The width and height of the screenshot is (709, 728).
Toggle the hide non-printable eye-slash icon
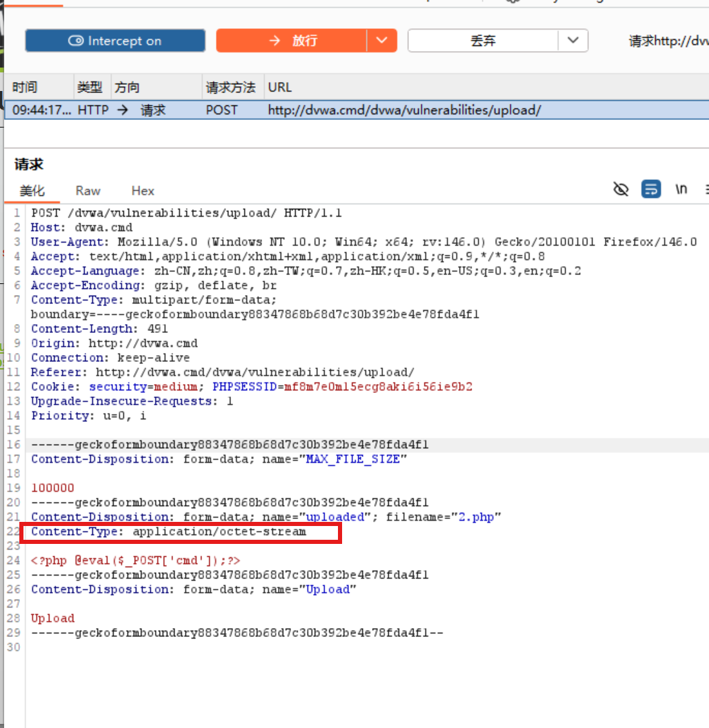[621, 190]
